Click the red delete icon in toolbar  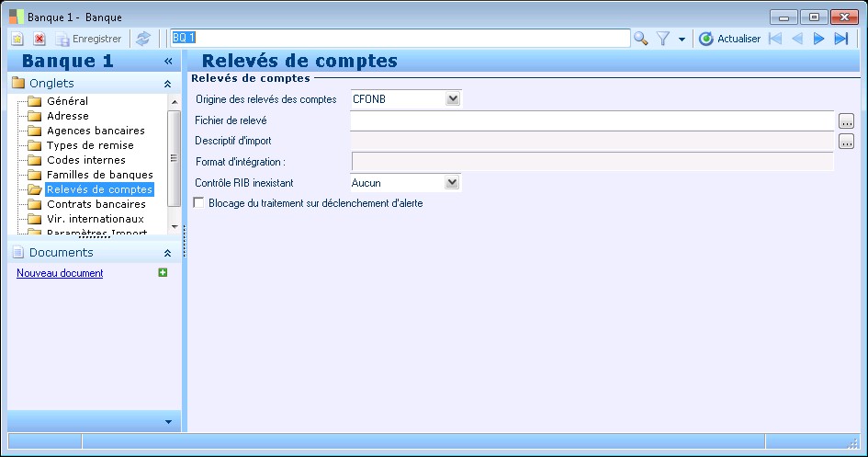[39, 39]
